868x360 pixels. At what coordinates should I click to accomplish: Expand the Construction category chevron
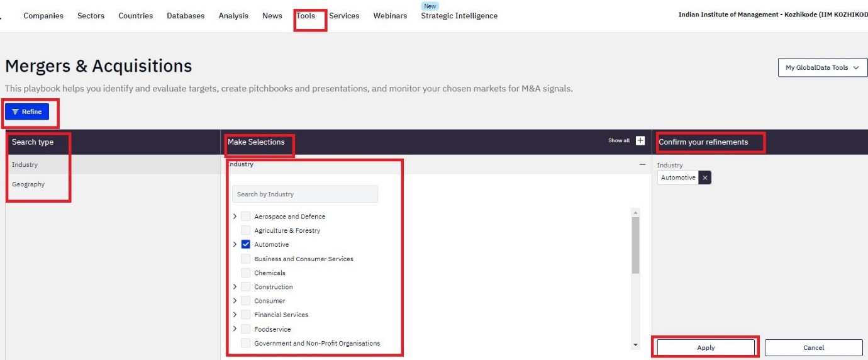235,287
